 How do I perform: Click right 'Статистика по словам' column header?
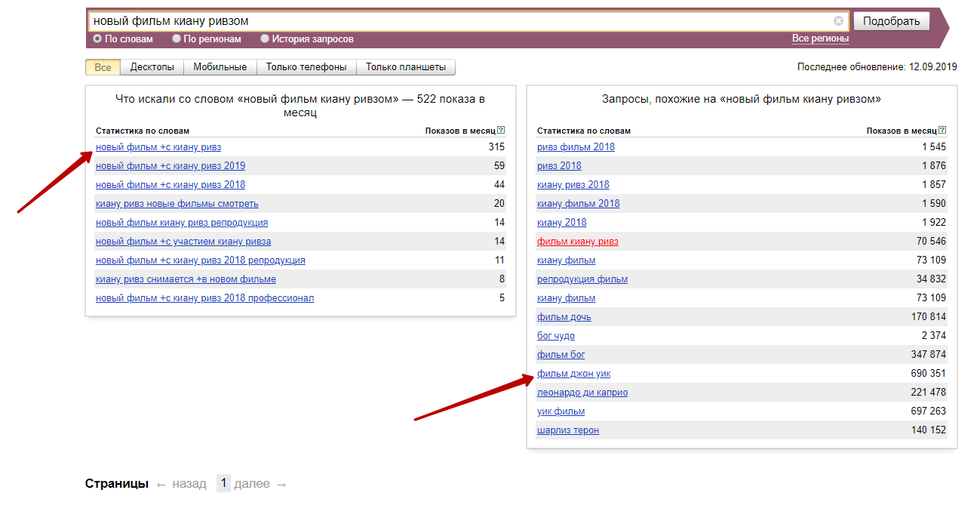point(584,131)
